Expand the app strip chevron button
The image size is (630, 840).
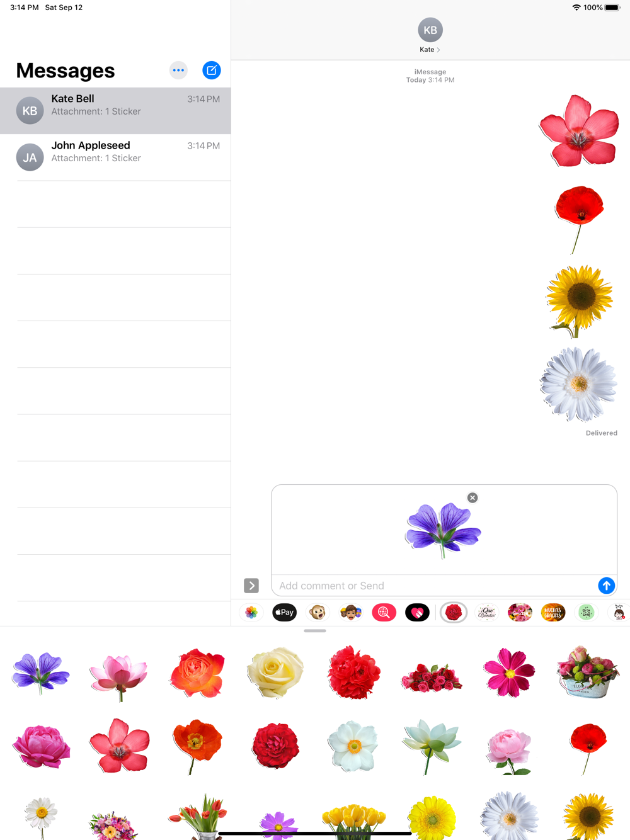pos(251,586)
